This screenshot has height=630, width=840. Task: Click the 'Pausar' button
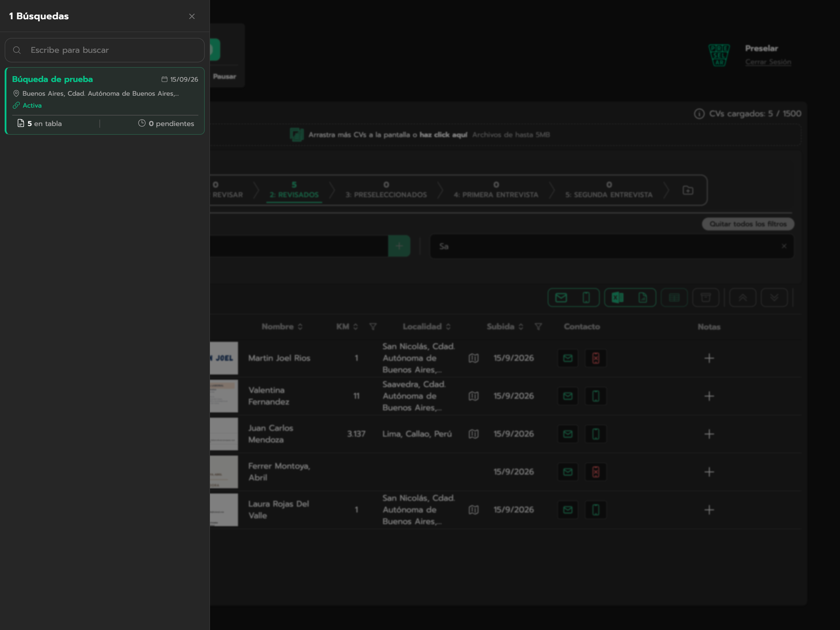click(224, 76)
